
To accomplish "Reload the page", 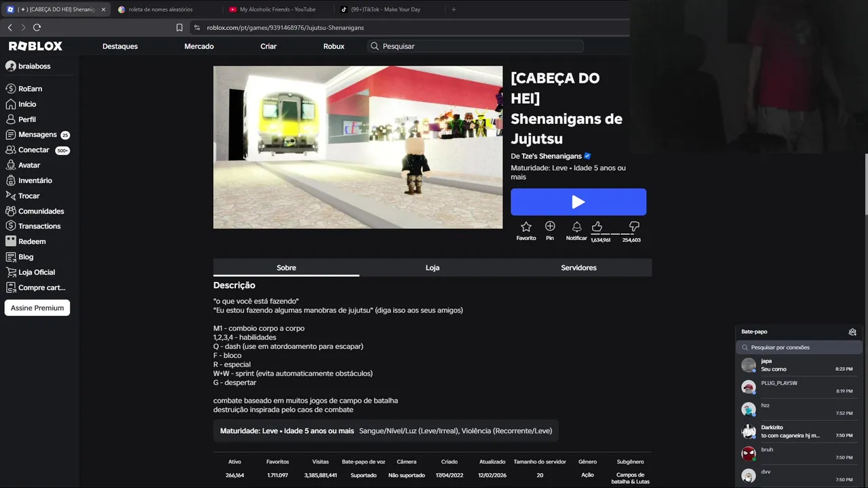I will [x=37, y=27].
